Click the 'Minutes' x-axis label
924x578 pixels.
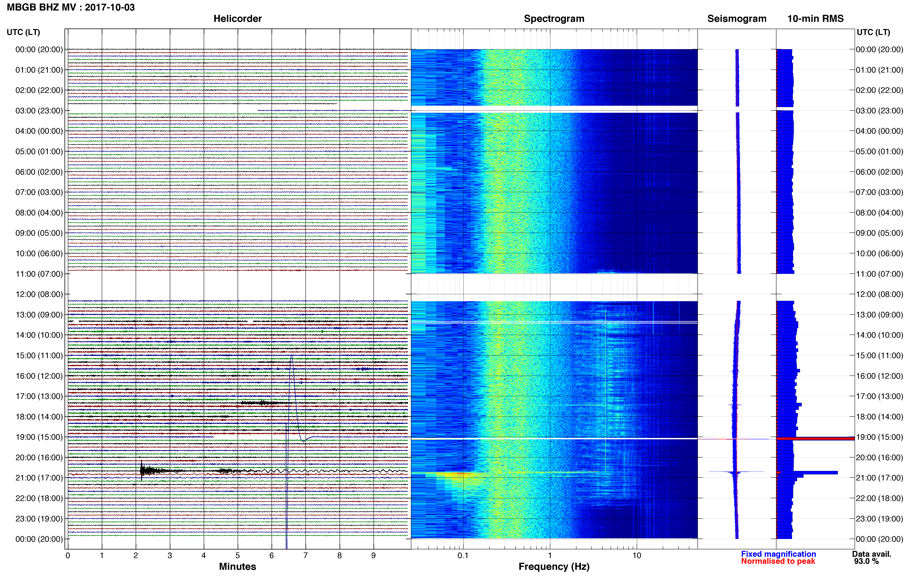[238, 566]
